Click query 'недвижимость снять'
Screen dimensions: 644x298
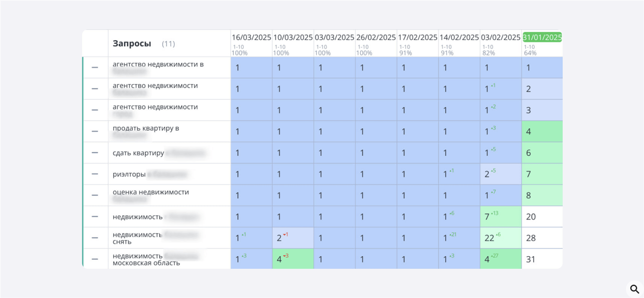point(138,238)
